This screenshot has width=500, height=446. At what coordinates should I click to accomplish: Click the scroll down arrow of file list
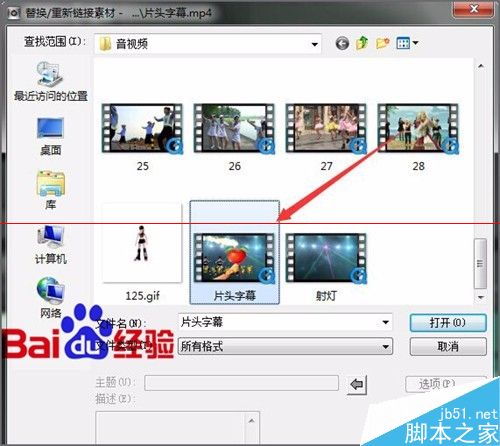481,297
